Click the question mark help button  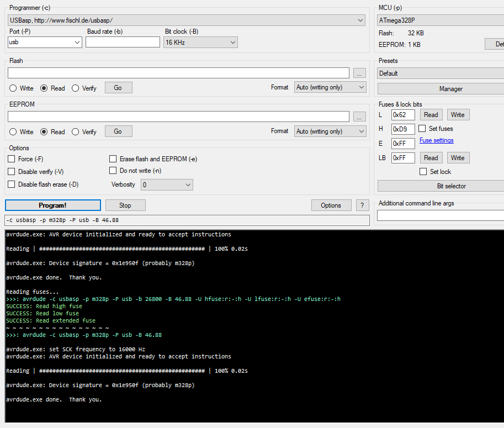click(x=362, y=205)
